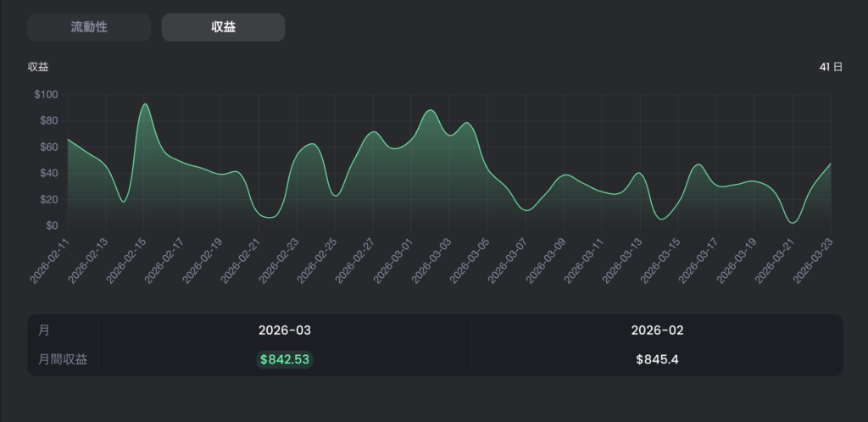This screenshot has height=422, width=868.
Task: Click the $60 y-axis label
Action: pyautogui.click(x=48, y=147)
